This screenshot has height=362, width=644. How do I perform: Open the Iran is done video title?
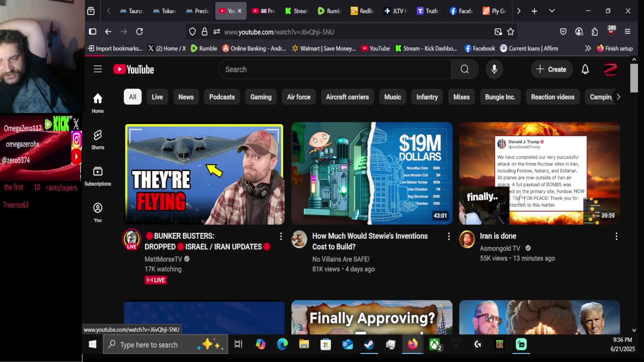[x=498, y=236]
